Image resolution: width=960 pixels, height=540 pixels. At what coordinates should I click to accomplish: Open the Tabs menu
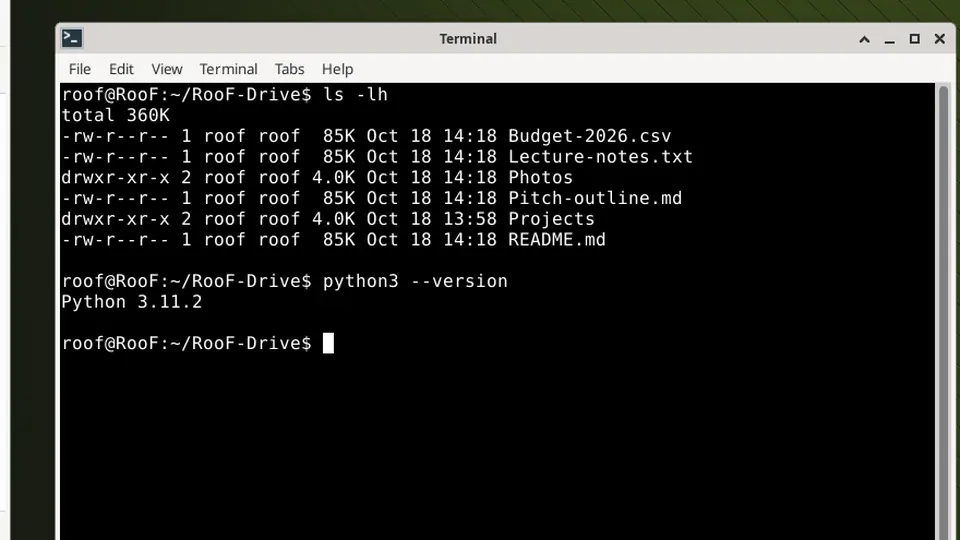(289, 69)
